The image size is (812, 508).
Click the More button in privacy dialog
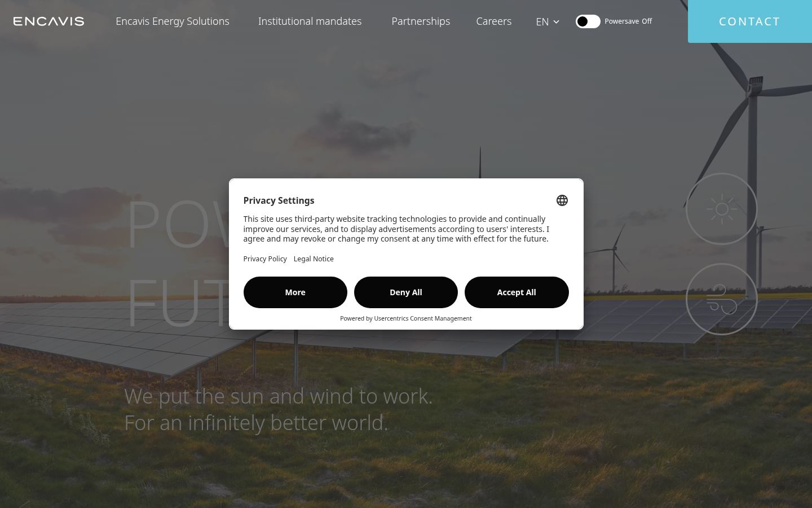click(295, 292)
